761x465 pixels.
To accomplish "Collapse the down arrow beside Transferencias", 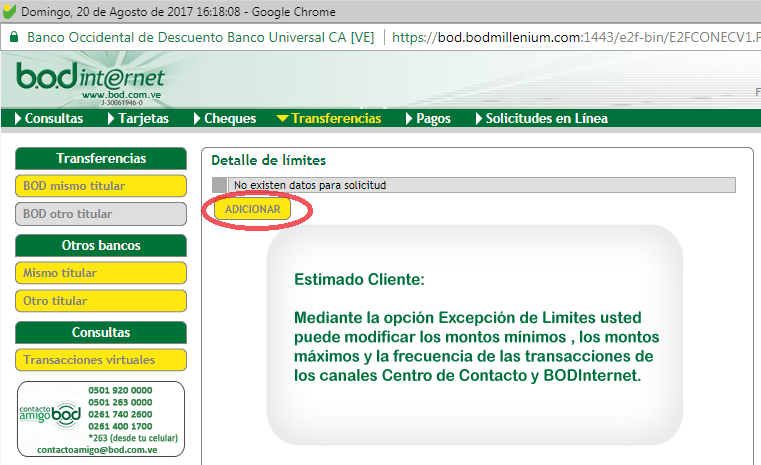I will point(282,118).
